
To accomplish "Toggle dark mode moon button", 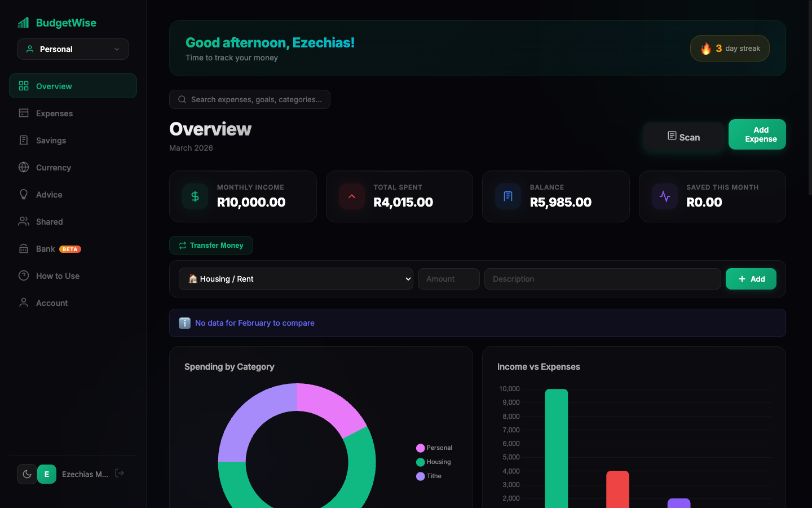I will tap(27, 474).
